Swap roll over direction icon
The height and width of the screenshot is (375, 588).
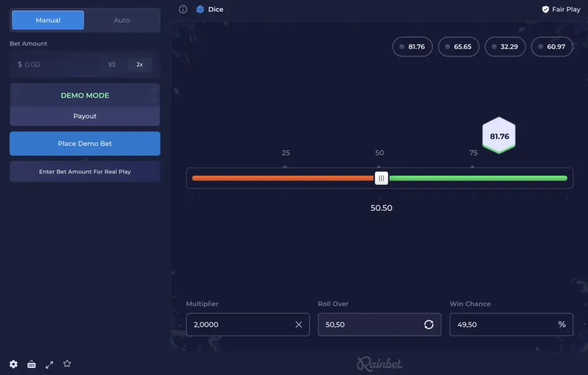point(428,324)
